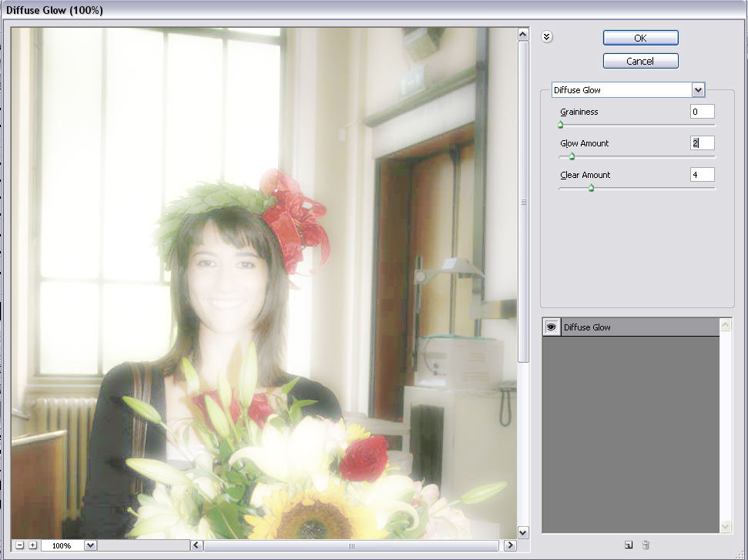Delete effect layer with trash icon
Viewport: 748px width, 560px height.
click(646, 545)
